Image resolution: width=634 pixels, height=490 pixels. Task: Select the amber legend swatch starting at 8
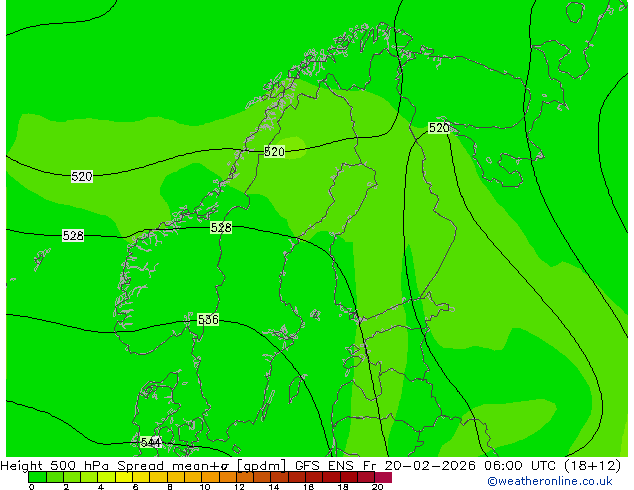coord(176,477)
